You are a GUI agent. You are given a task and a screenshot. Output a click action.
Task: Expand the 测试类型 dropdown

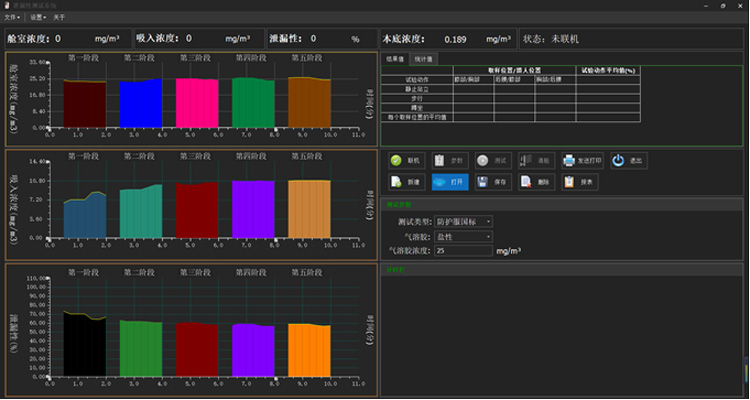464,221
